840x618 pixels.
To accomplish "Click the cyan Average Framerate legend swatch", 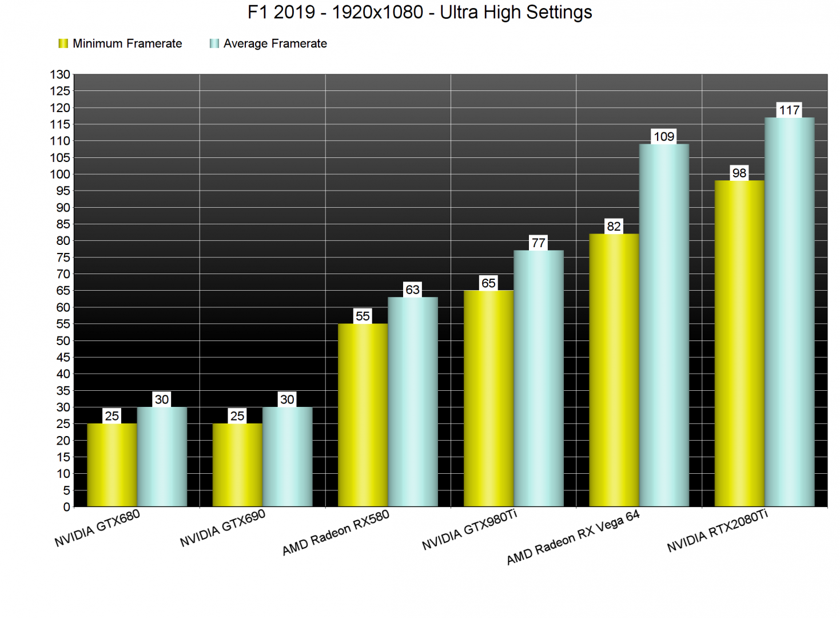I will [214, 43].
